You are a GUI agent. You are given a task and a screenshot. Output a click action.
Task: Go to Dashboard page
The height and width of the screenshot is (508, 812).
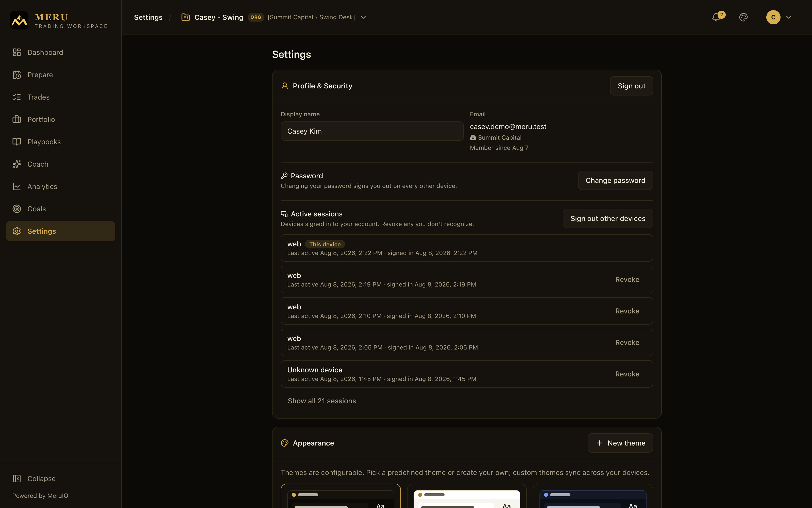61,52
